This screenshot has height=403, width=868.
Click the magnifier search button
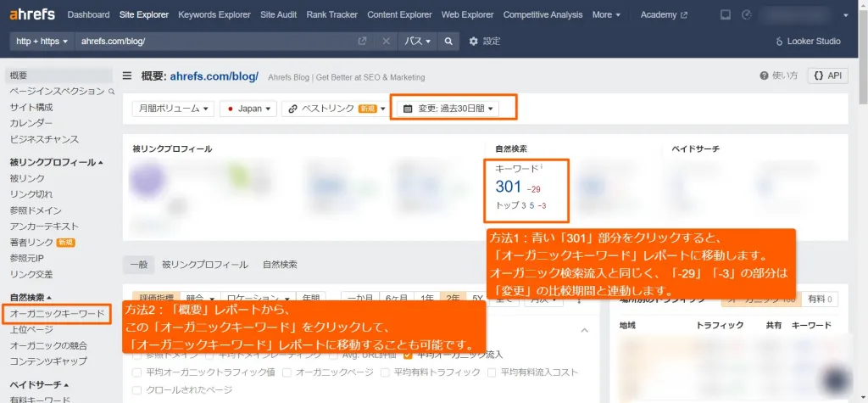coord(448,41)
